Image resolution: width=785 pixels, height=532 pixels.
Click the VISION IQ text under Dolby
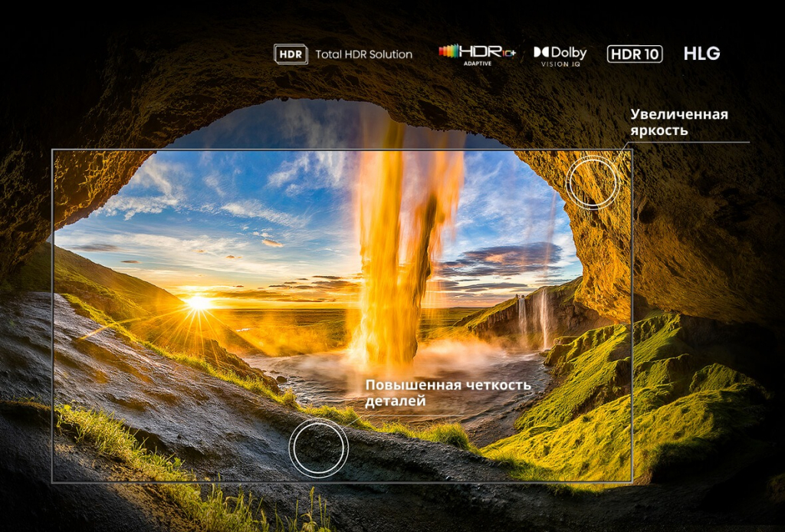pos(560,65)
